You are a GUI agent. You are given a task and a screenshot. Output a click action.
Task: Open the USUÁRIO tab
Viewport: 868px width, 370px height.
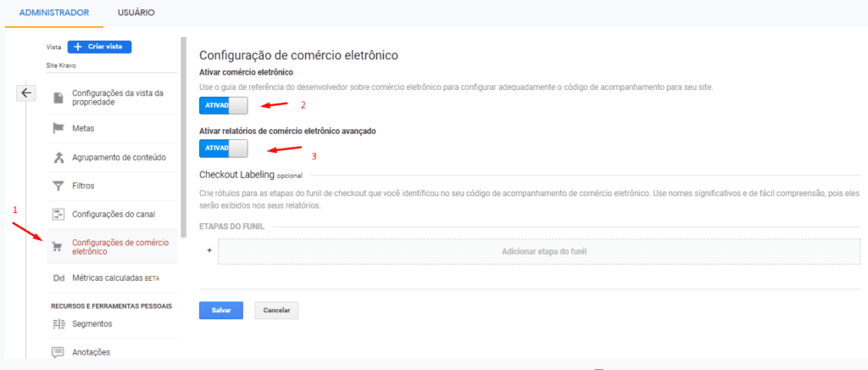coord(135,13)
